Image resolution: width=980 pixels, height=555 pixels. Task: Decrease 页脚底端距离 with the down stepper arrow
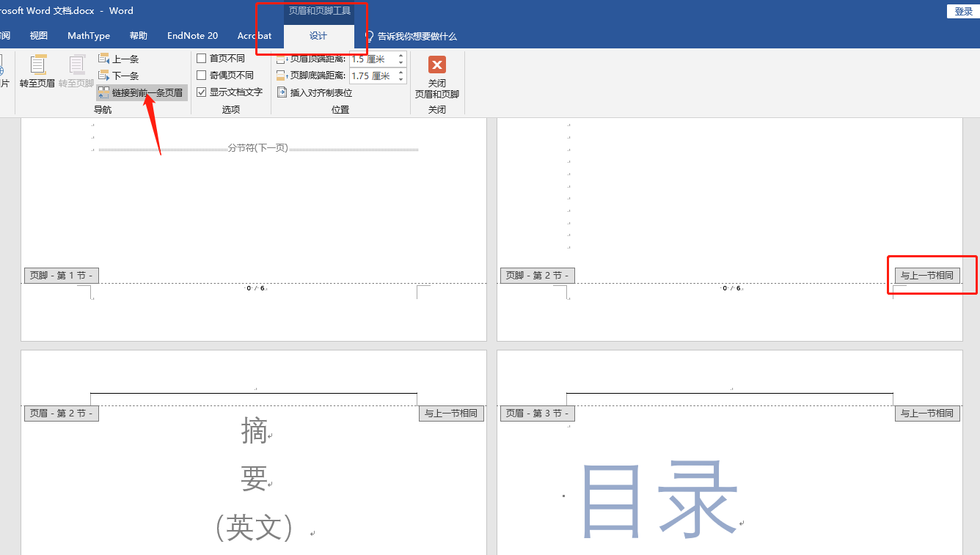click(401, 78)
